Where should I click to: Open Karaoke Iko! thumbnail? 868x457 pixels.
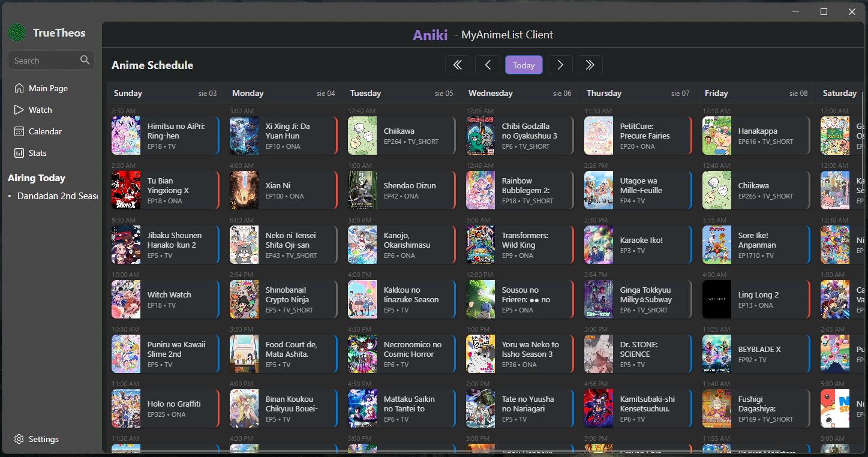tap(599, 245)
